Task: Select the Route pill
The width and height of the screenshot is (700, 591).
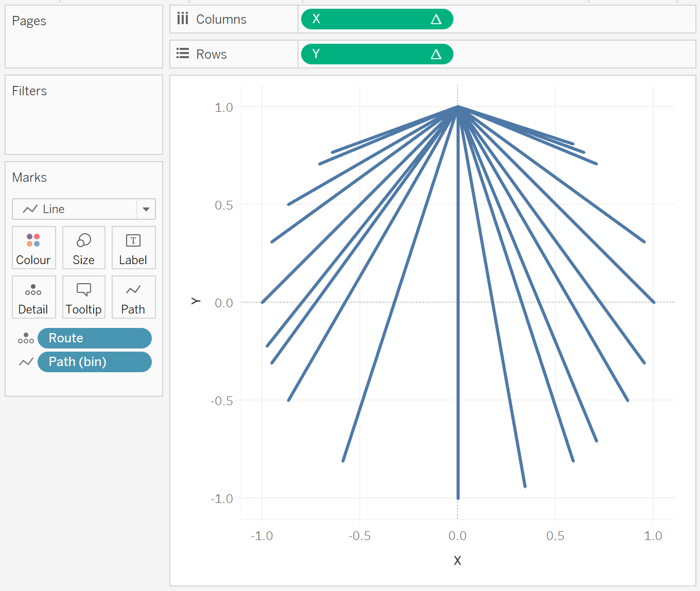Action: point(95,338)
